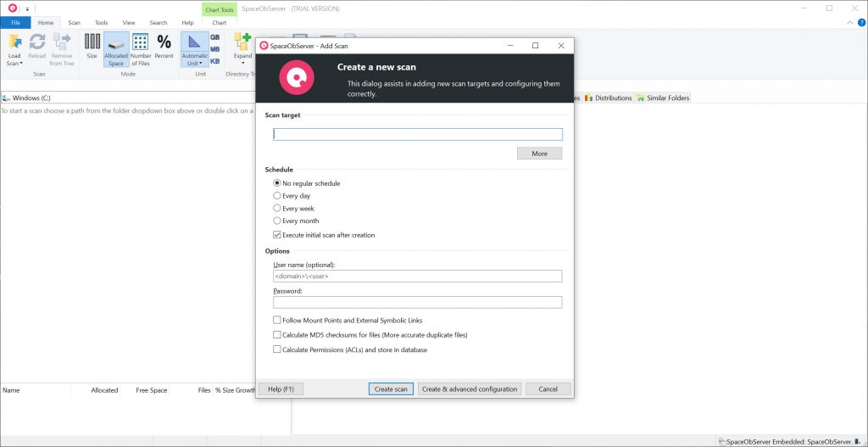Switch to the Help ribbon tab

[187, 23]
